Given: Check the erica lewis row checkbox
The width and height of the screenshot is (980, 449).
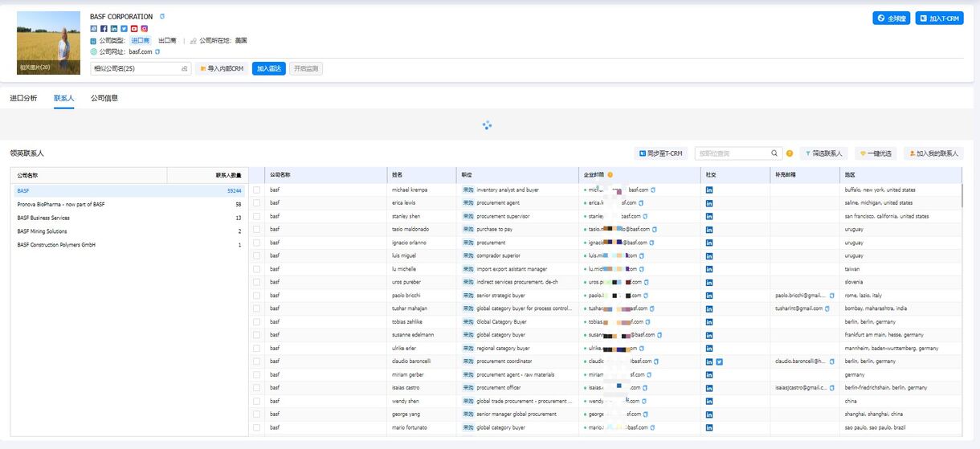Looking at the screenshot, I should 257,203.
